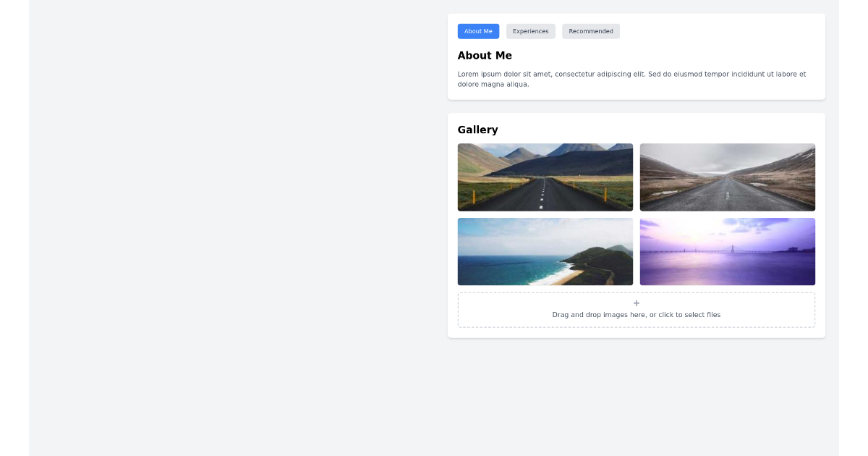Click the 'Gallery' section heading
Screen dimensions: 868x456
point(477,130)
